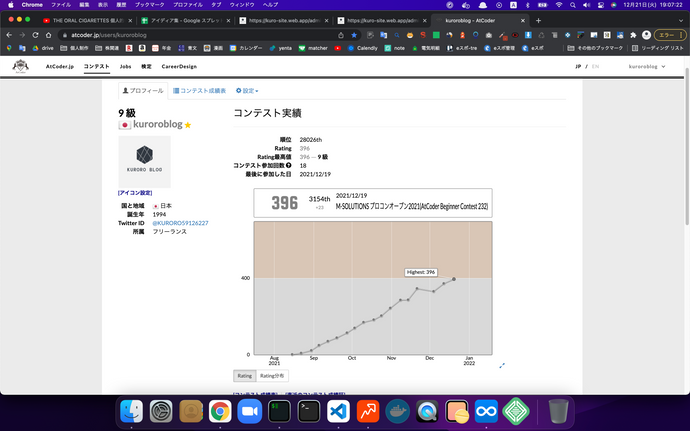Open the コンテスト menu in AtCoder nav
Image resolution: width=690 pixels, height=431 pixels.
tap(96, 66)
